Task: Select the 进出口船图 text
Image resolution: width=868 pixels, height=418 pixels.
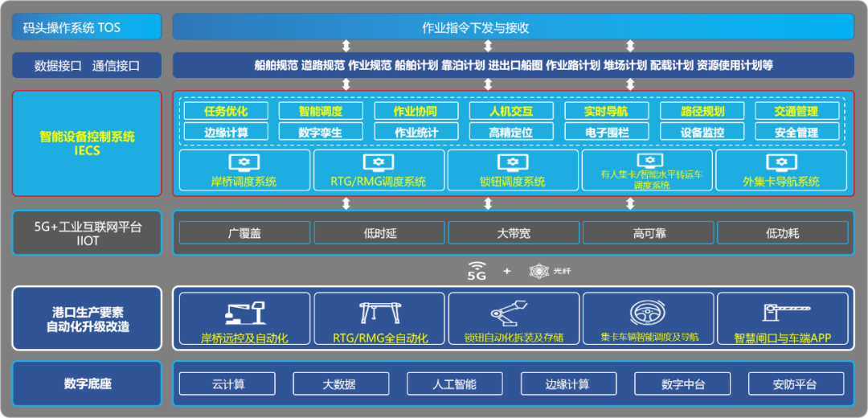Action: click(515, 65)
